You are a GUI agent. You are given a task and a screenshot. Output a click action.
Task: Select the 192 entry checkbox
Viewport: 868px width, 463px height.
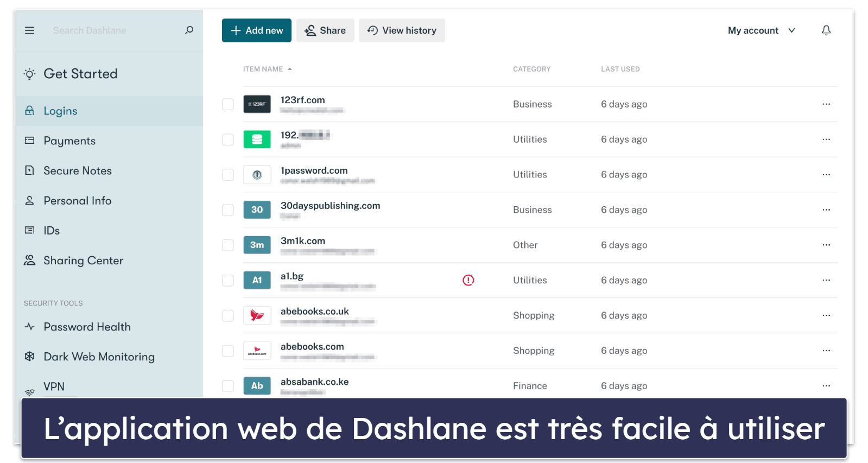click(x=228, y=139)
